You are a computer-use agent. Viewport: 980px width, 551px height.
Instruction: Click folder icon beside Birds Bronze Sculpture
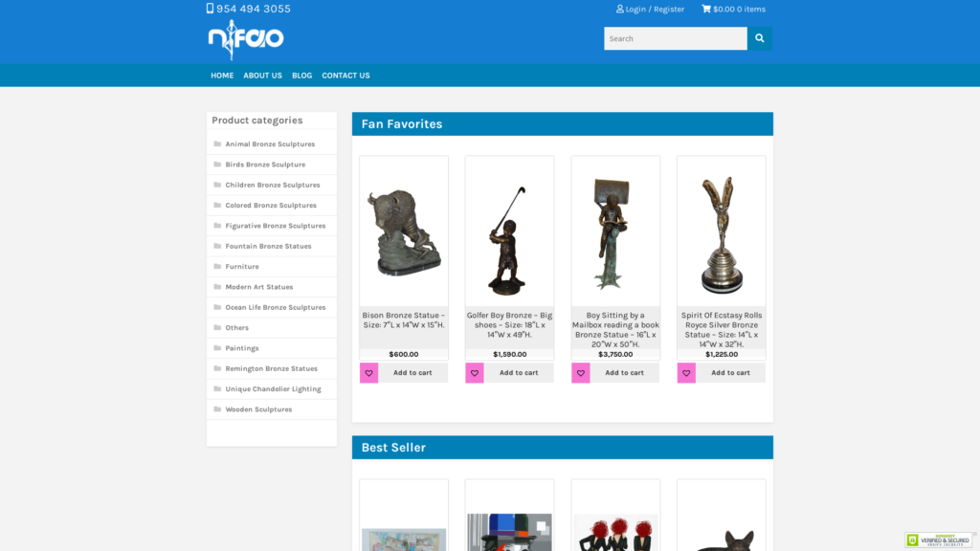pos(217,165)
